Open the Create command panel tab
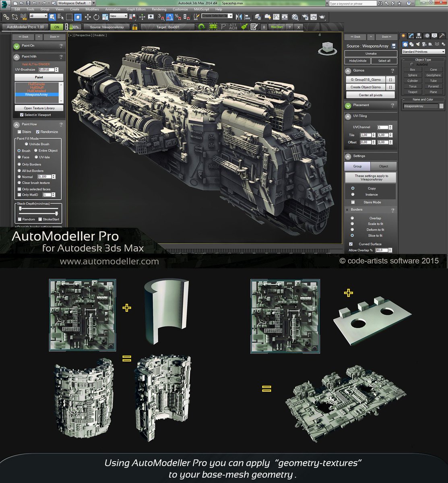The image size is (448, 483). 404,36
